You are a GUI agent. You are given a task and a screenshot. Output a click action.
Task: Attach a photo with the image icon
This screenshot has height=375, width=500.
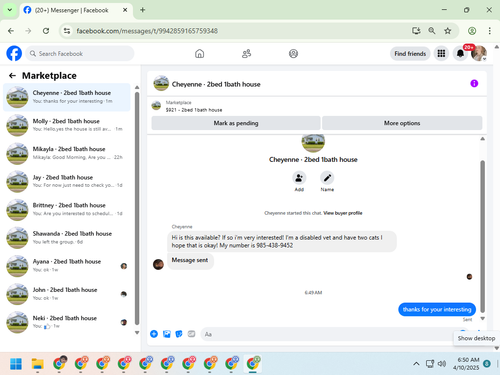click(167, 334)
